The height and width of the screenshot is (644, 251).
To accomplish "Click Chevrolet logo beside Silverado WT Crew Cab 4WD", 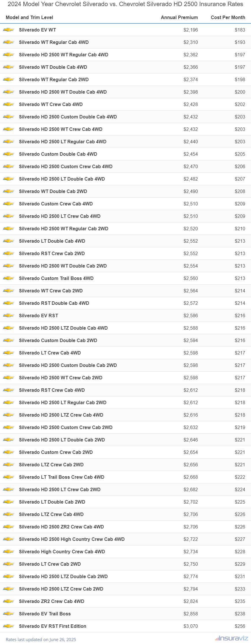I will (x=9, y=104).
